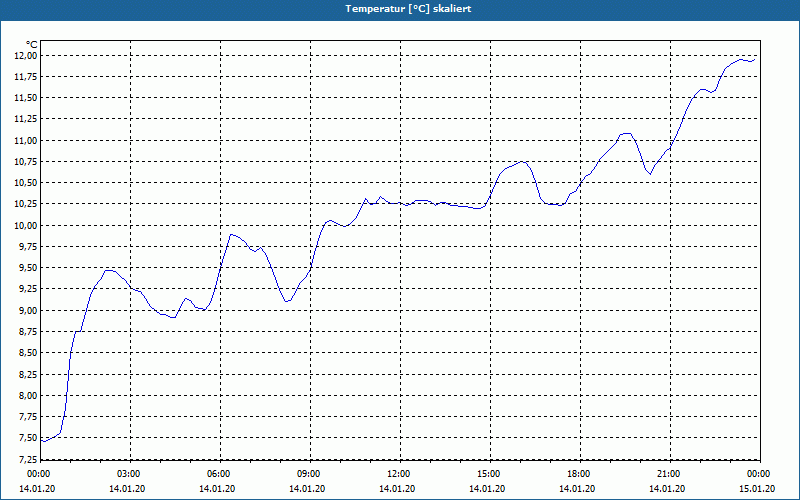Select the 8,00 axis label
This screenshot has width=800, height=500.
[28, 396]
